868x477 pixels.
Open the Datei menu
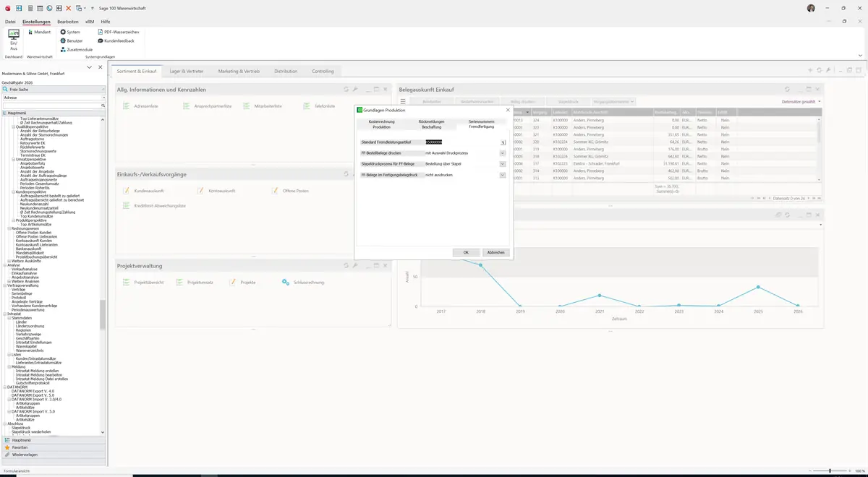[10, 22]
